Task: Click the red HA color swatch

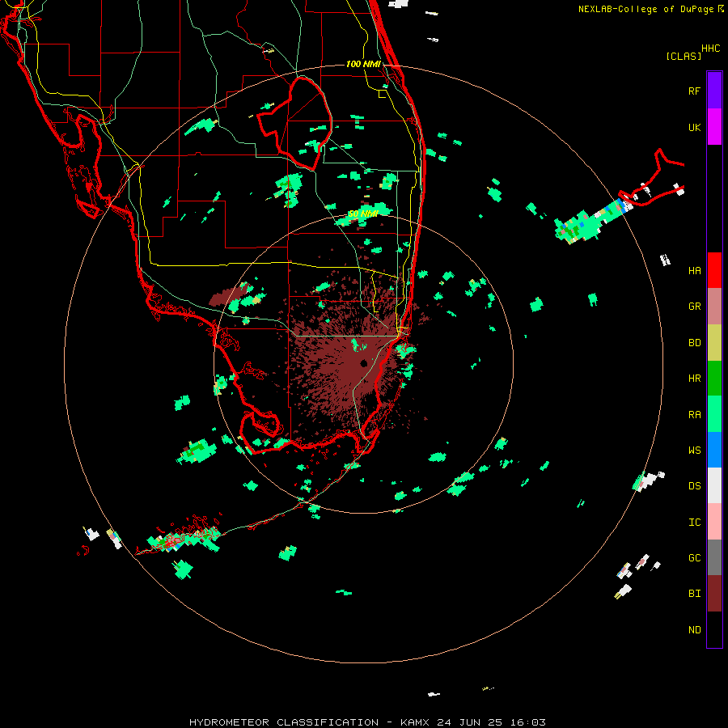Action: 714,270
